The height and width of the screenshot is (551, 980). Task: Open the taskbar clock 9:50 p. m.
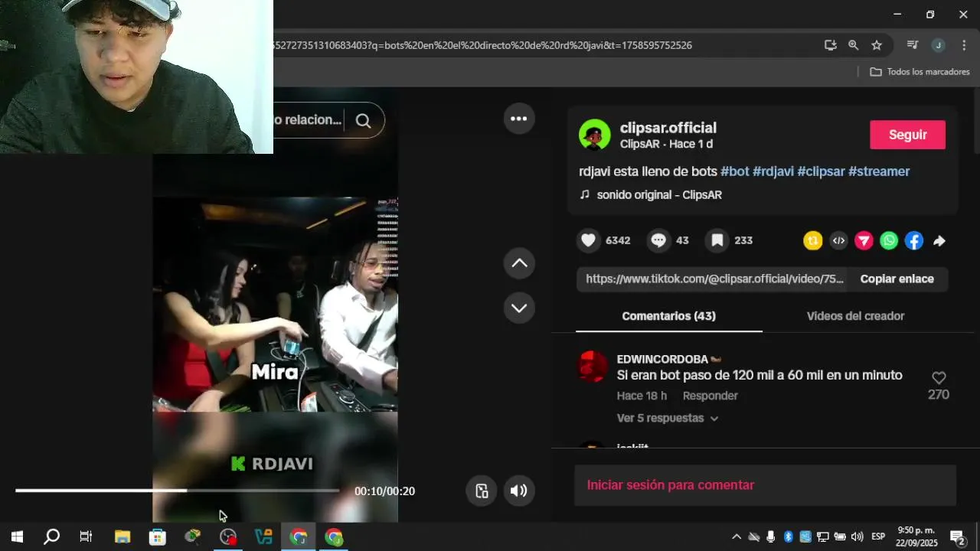point(916,536)
